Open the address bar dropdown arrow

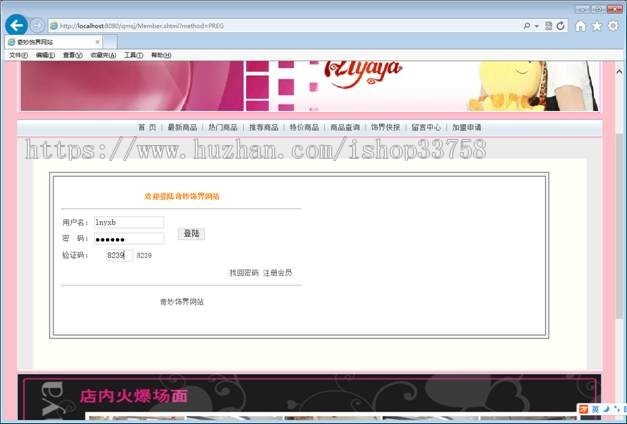tap(537, 26)
